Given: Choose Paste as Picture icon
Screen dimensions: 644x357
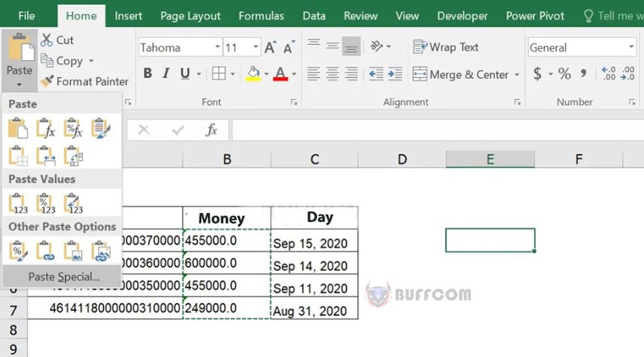Looking at the screenshot, I should pos(73,251).
